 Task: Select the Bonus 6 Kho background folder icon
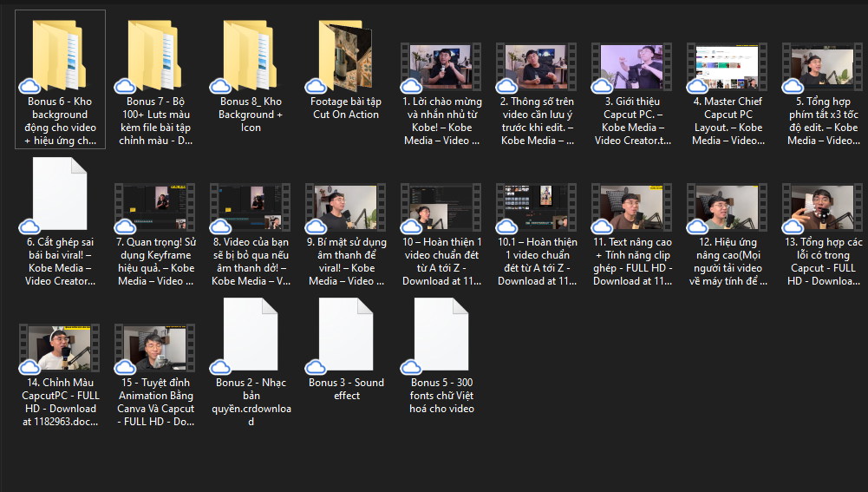pyautogui.click(x=59, y=56)
